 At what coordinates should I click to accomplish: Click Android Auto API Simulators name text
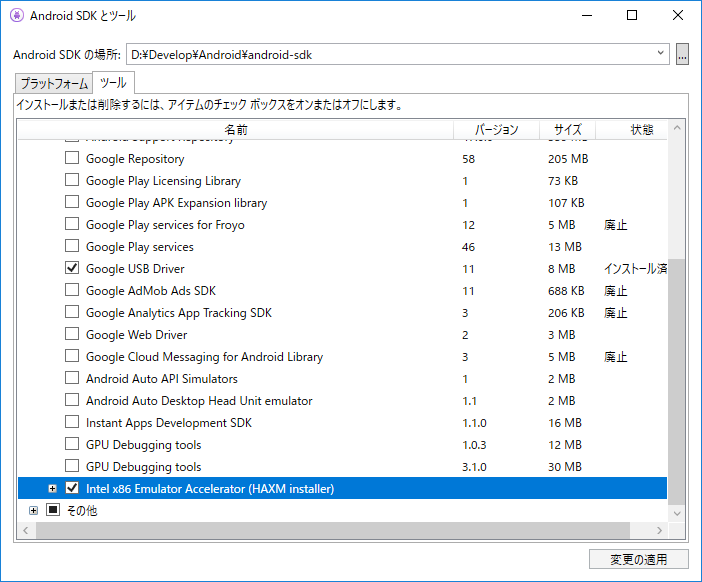click(x=162, y=379)
